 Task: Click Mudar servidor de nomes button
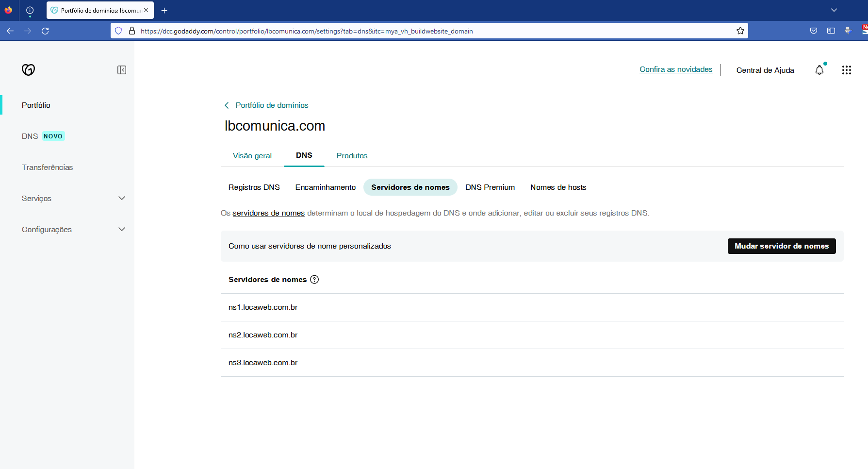coord(782,246)
